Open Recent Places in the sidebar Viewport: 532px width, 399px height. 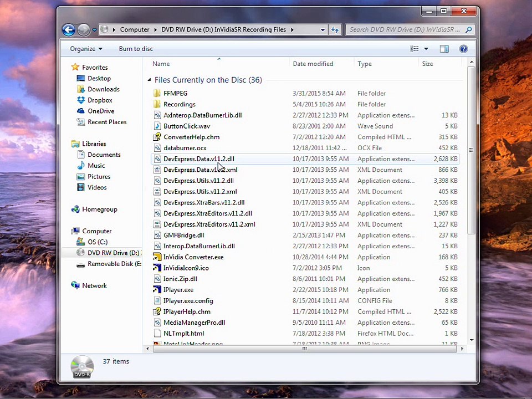(107, 122)
